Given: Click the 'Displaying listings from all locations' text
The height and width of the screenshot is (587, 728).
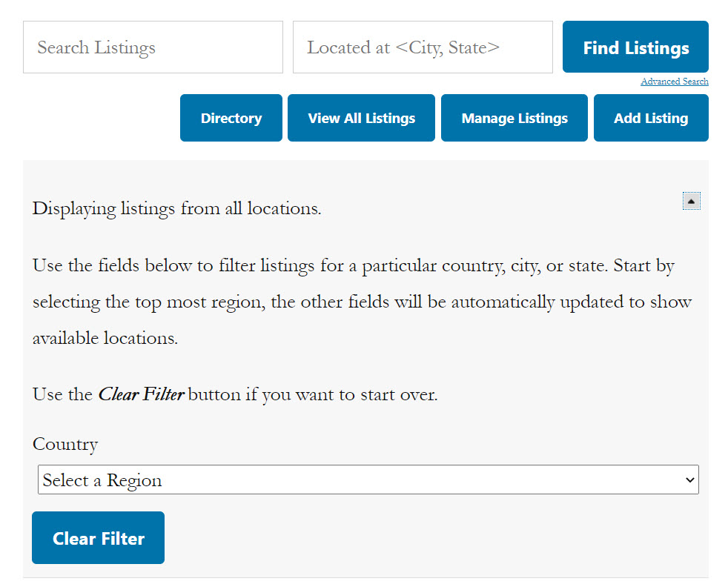Looking at the screenshot, I should [x=177, y=209].
